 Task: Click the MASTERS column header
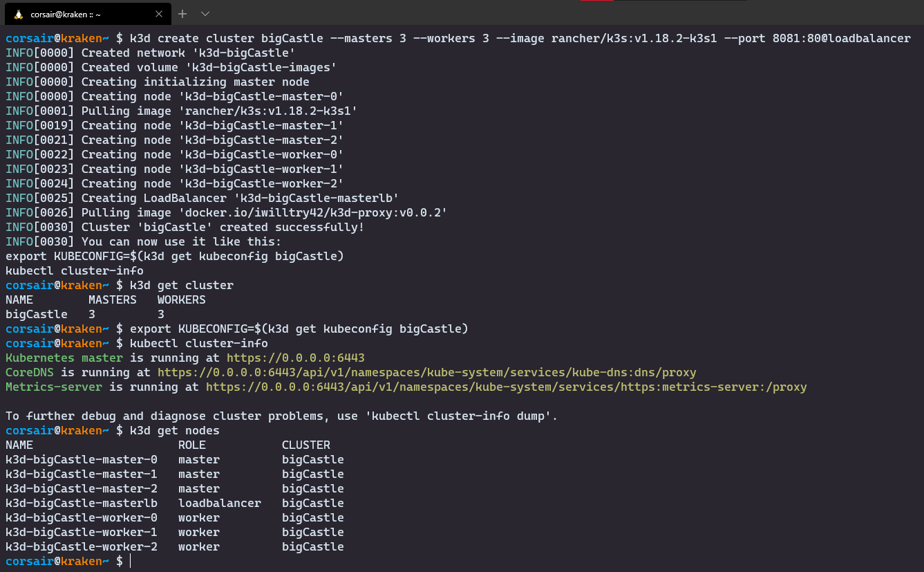113,299
